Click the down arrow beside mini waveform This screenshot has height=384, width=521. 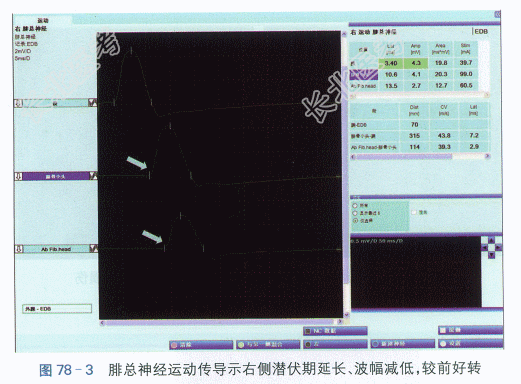tap(491, 255)
